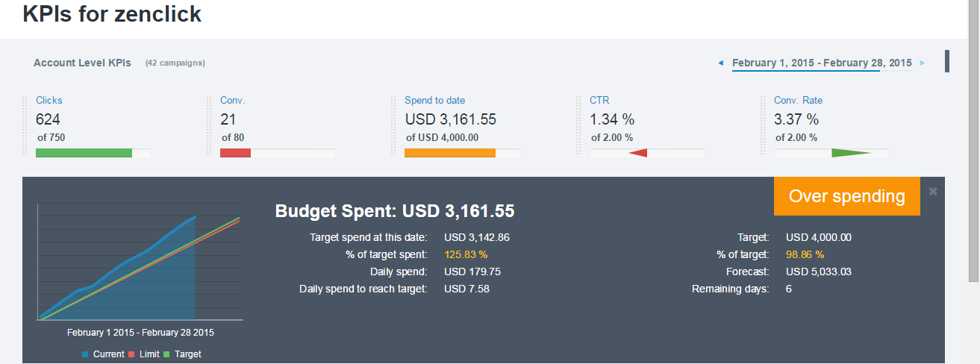The image size is (980, 364).
Task: Click the green Clicks progress bar
Action: (84, 153)
